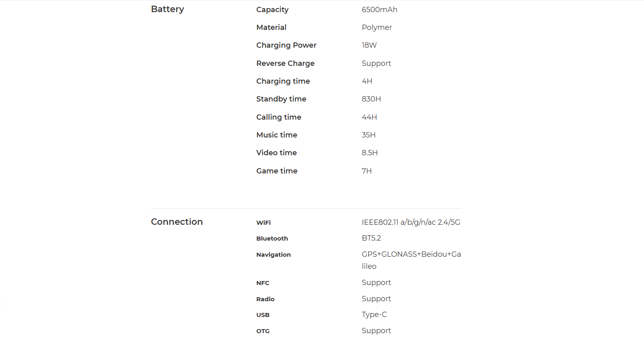The width and height of the screenshot is (644, 338).
Task: Select the Bluetooth label
Action: point(272,239)
